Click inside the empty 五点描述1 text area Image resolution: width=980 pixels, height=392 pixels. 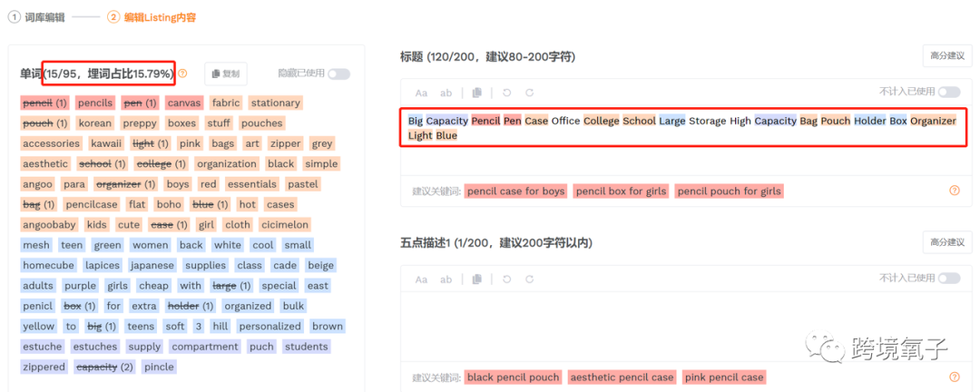pyautogui.click(x=686, y=325)
